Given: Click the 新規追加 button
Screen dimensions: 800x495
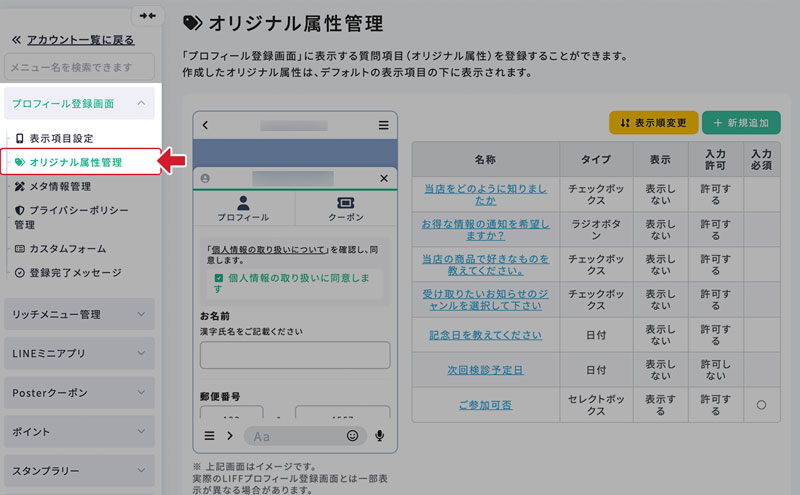Looking at the screenshot, I should 741,123.
